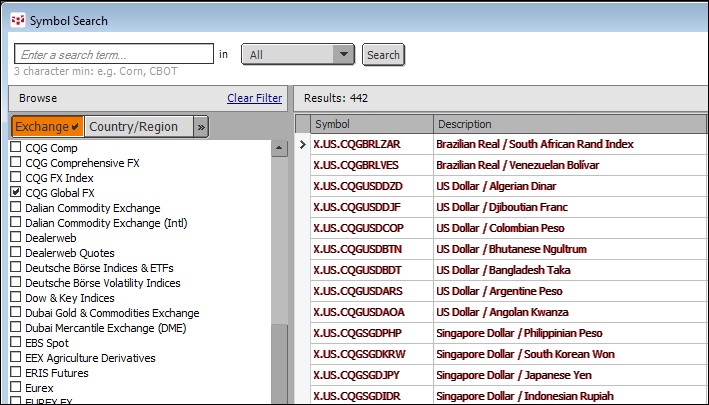Uncheck the CQG Global FX checkbox
This screenshot has width=709, height=405.
[16, 192]
